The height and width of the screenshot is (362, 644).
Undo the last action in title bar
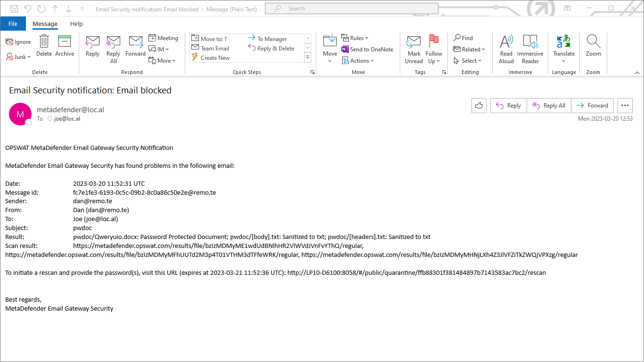[28, 8]
